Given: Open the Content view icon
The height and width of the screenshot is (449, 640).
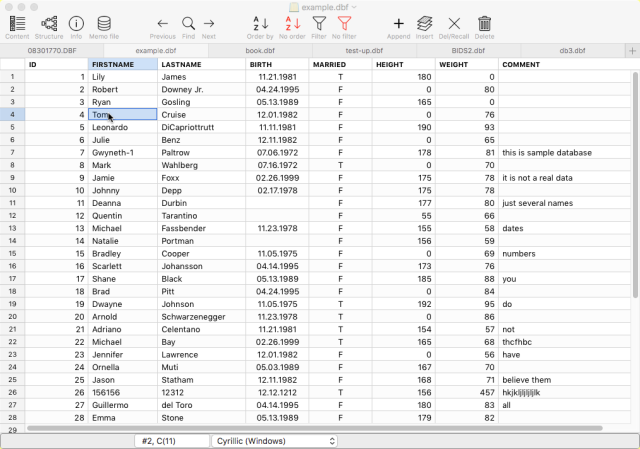Looking at the screenshot, I should pyautogui.click(x=17, y=23).
